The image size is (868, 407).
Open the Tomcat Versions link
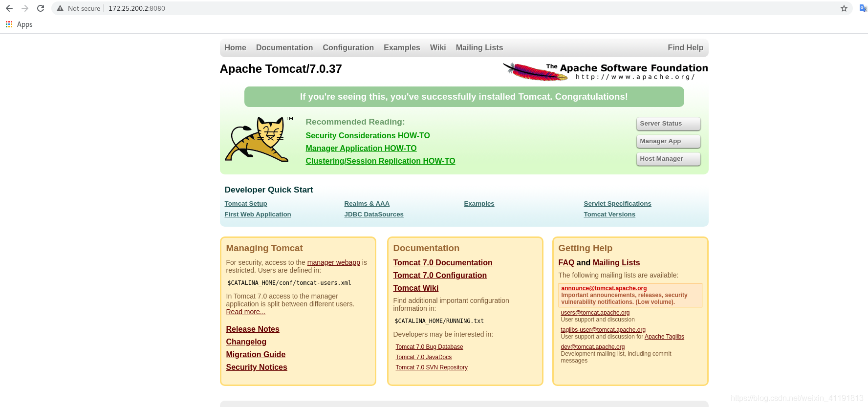(x=609, y=214)
